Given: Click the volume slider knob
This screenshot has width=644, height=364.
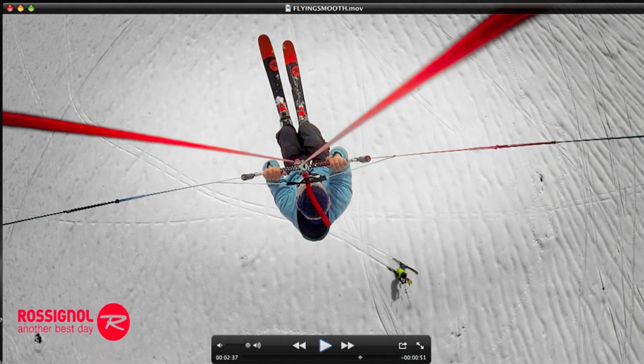Looking at the screenshot, I should [248, 345].
